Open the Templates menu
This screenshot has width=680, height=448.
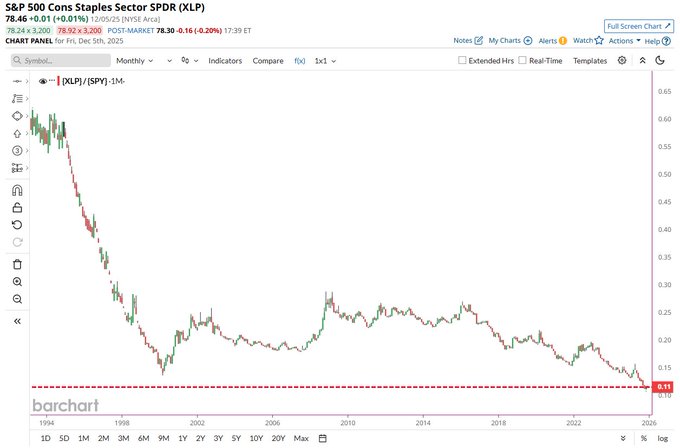590,61
